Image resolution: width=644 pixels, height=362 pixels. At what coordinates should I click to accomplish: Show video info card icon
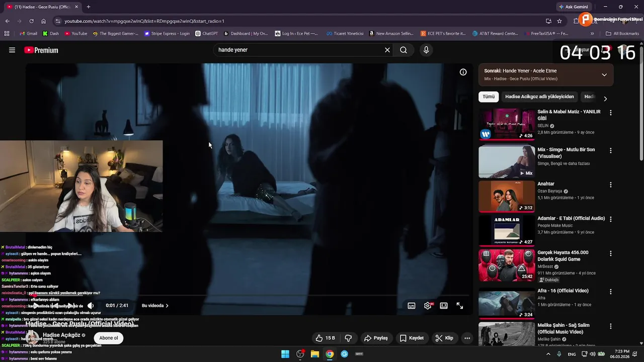tap(463, 72)
